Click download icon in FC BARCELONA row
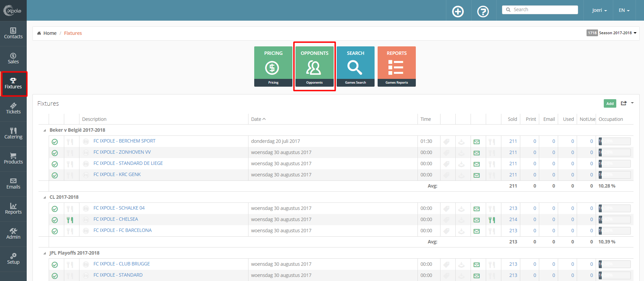The width and height of the screenshot is (644, 281). (x=461, y=231)
